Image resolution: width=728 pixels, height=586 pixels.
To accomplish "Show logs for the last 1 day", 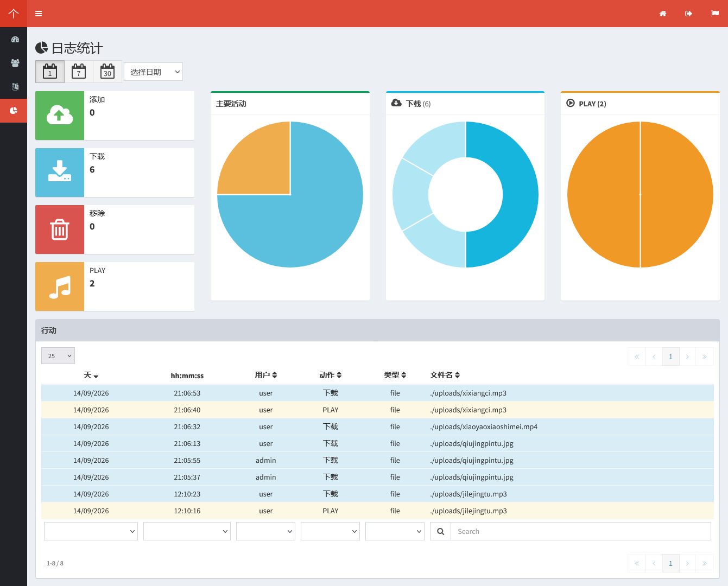I will 50,72.
